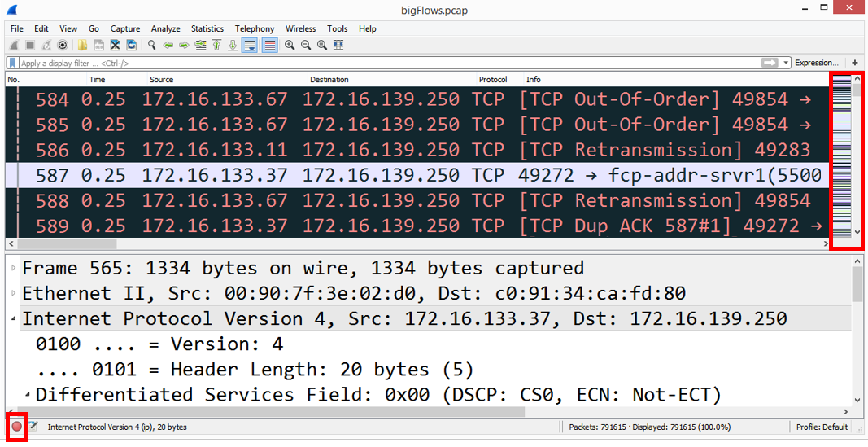
Task: Click the Start capture shark fin icon
Action: click(x=15, y=46)
